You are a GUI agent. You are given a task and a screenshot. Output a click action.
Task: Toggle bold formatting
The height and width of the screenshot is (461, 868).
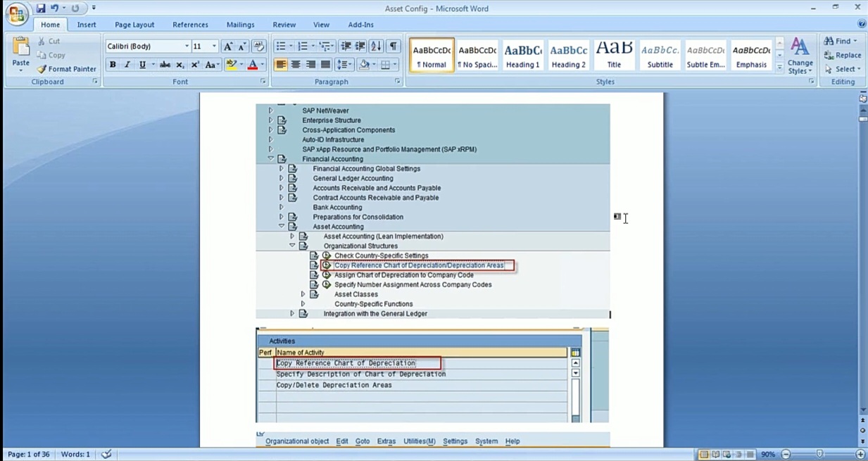pos(113,65)
